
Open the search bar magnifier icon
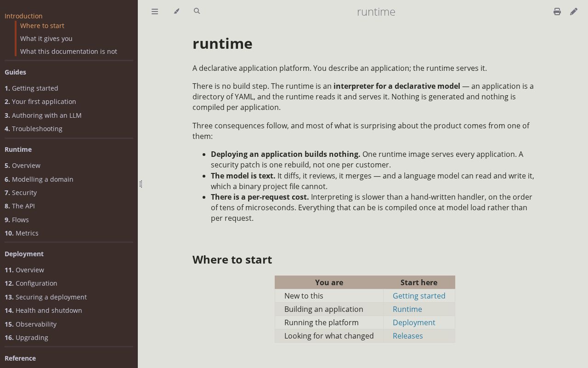pyautogui.click(x=197, y=11)
